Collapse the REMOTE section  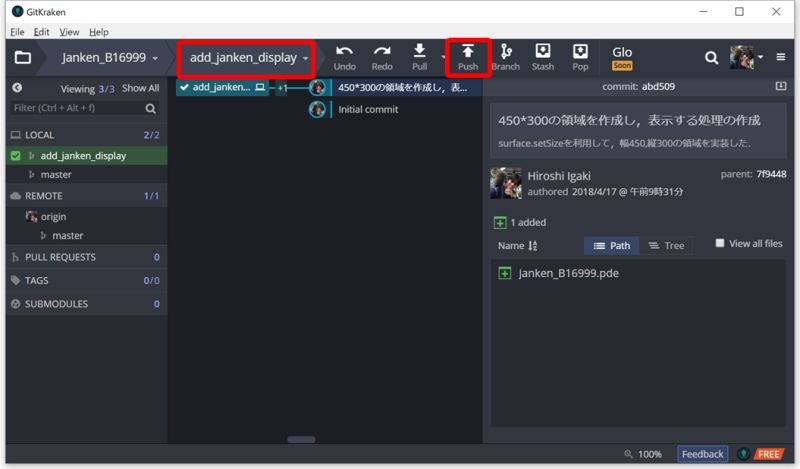click(87, 195)
